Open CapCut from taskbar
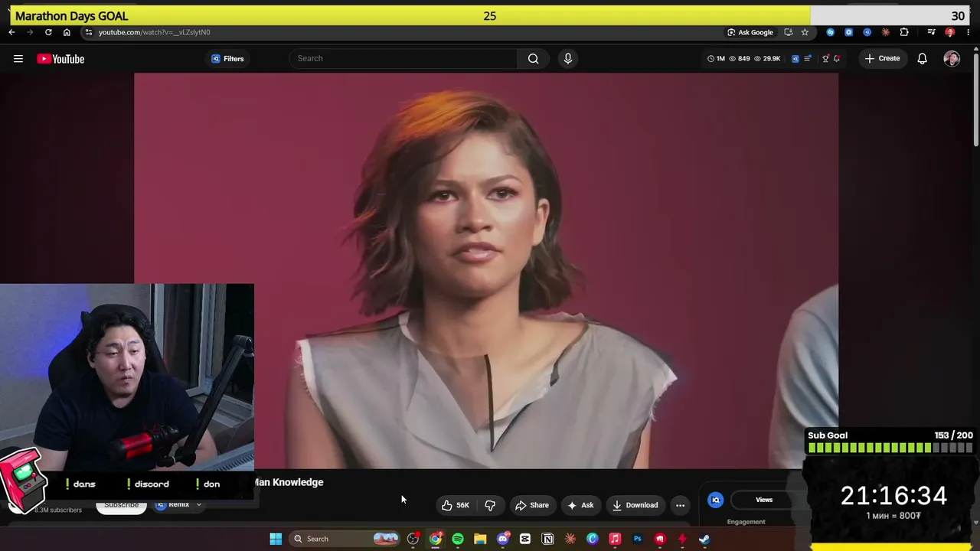Screen dimensions: 980x551 tap(525, 539)
